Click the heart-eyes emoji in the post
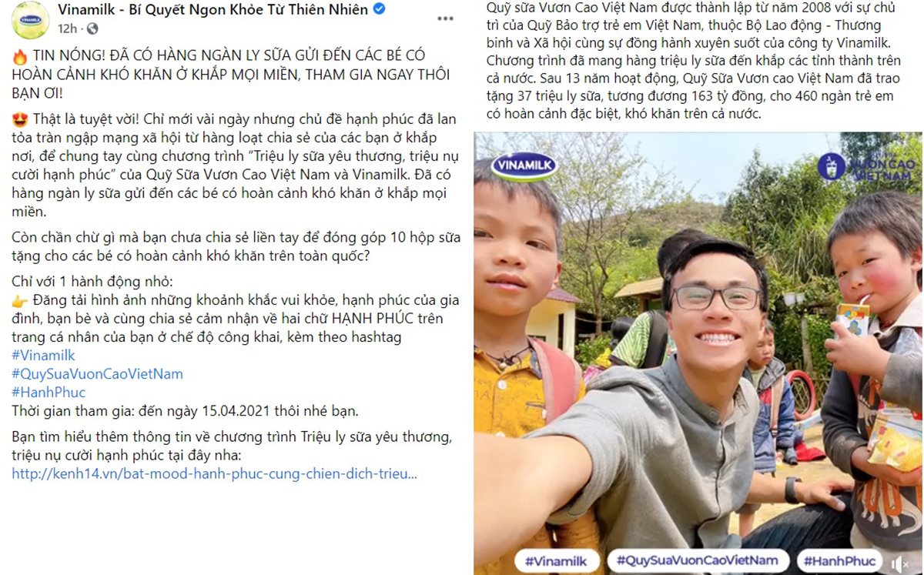This screenshot has height=575, width=924. [20, 119]
